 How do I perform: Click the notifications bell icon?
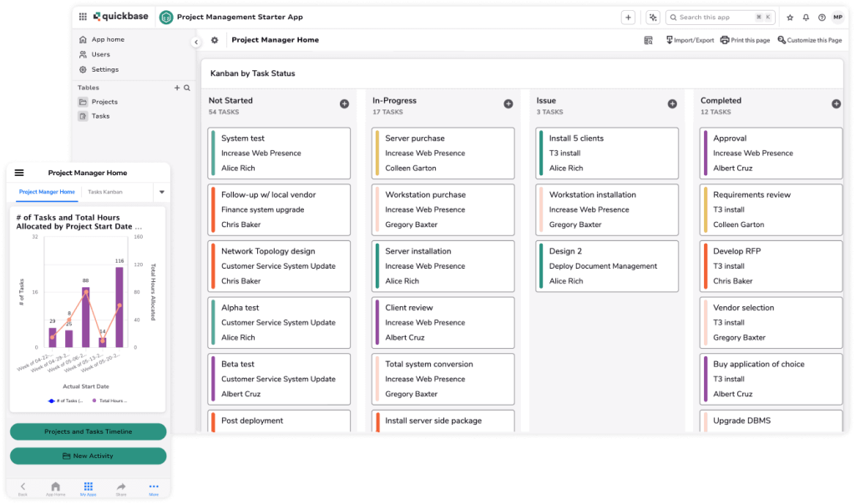[806, 18]
